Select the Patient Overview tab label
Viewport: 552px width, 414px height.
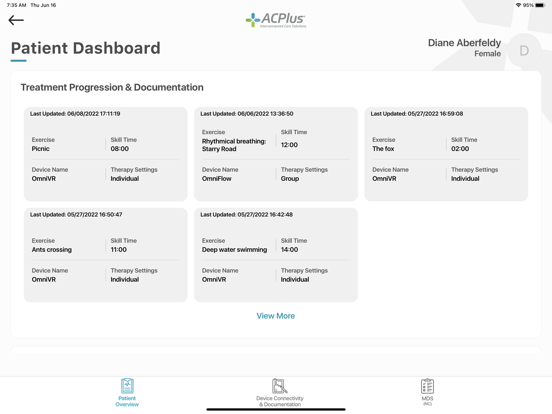click(x=127, y=401)
